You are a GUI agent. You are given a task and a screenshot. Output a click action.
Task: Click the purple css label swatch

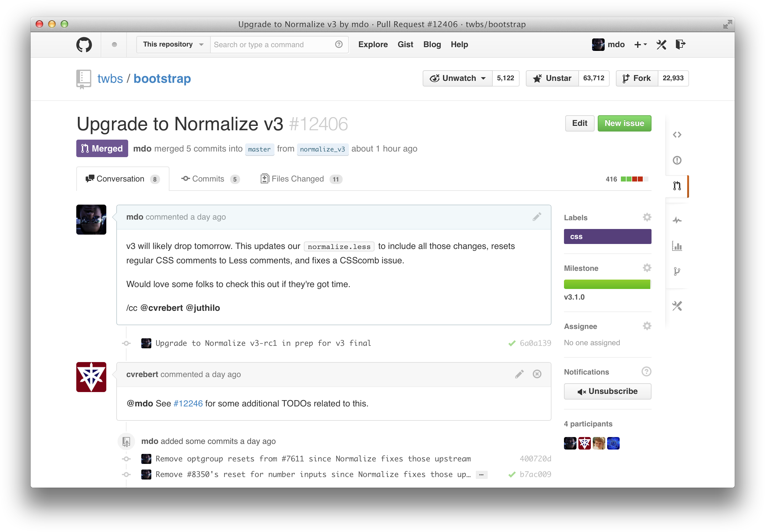607,236
